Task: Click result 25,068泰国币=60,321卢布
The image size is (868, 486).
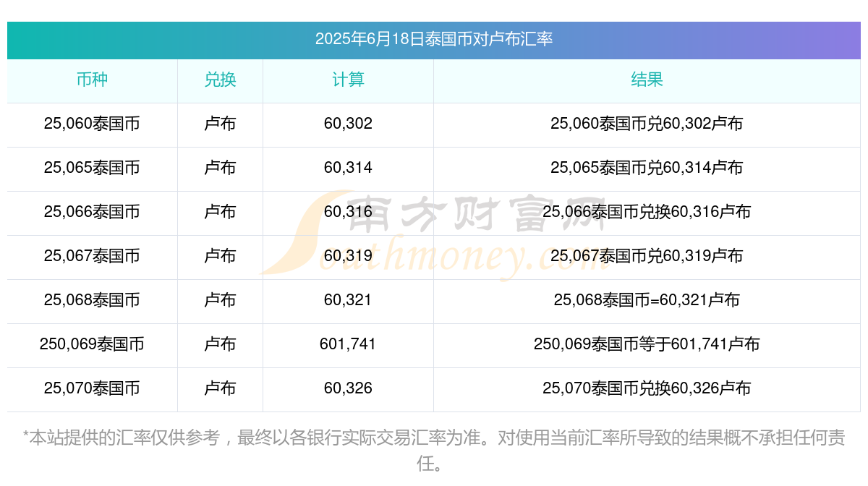Action: pyautogui.click(x=647, y=300)
